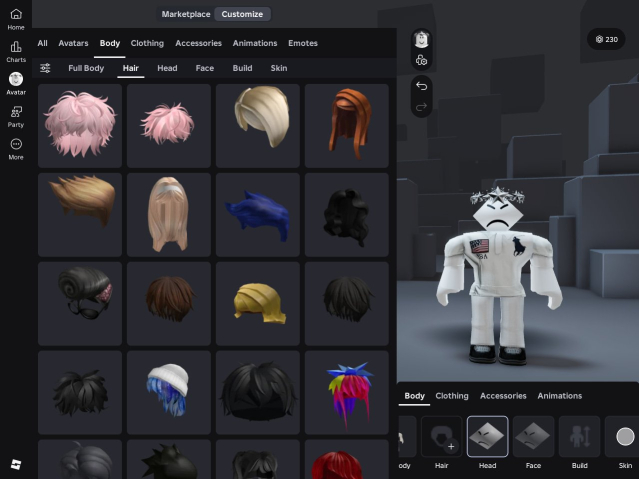
Task: Select the Skin subcategory tab
Action: [279, 68]
